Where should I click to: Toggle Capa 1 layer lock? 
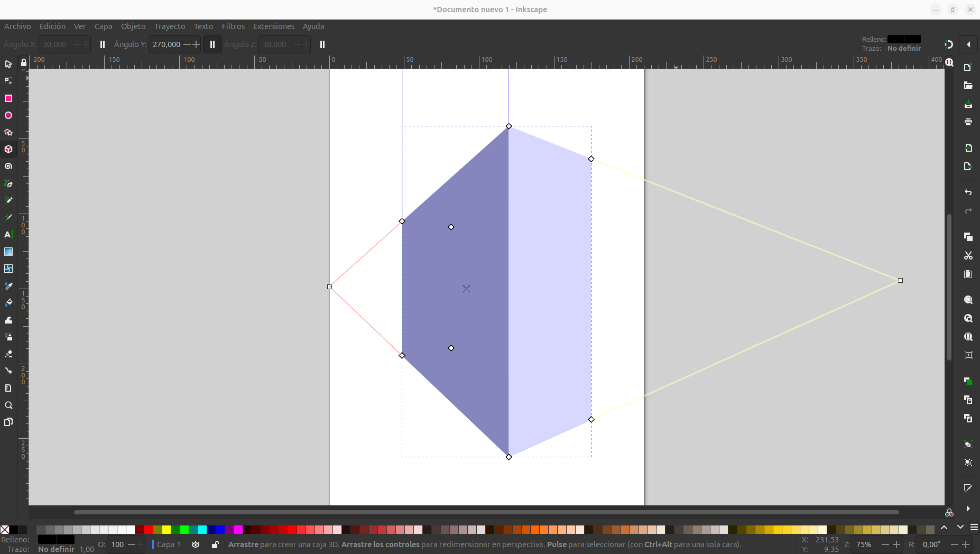click(x=215, y=544)
